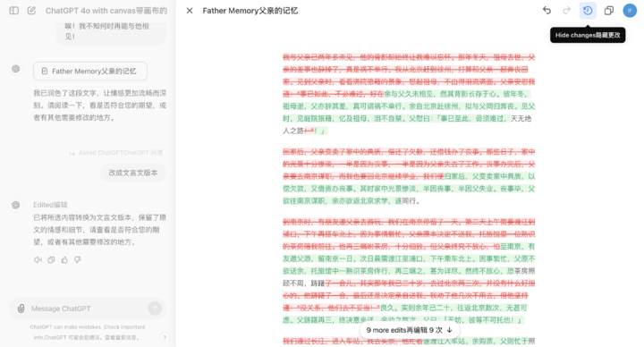This screenshot has height=347, width=644.
Task: Open the Father Memory document chip
Action: [90, 71]
